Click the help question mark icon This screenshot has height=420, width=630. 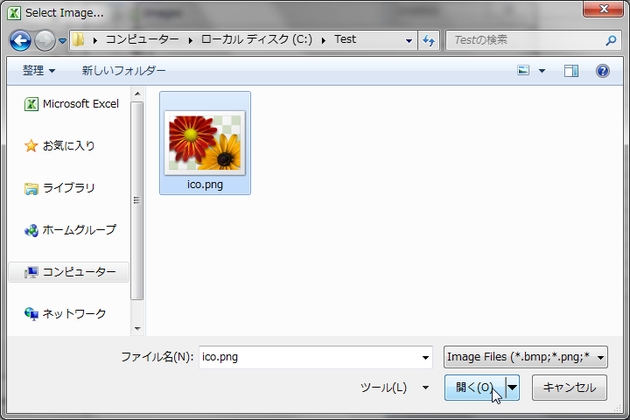click(x=603, y=71)
